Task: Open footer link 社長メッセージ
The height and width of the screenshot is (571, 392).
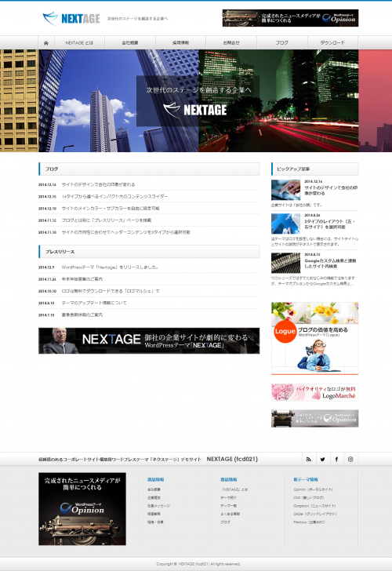Action: coord(158,506)
